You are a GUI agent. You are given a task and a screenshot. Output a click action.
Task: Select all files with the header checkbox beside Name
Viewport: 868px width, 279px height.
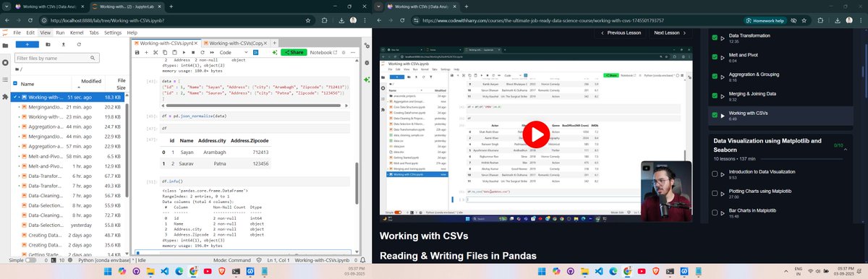tap(16, 84)
